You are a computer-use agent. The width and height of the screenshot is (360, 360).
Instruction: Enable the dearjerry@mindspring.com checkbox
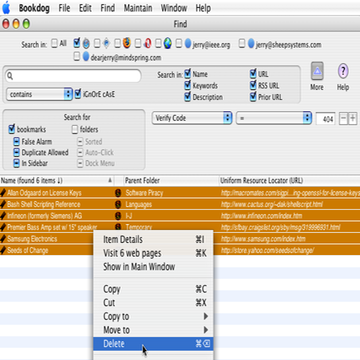[x=77, y=57]
